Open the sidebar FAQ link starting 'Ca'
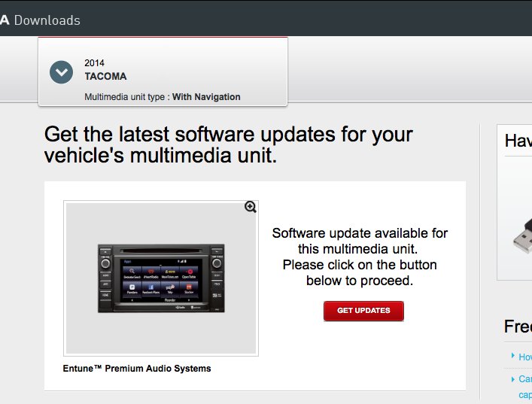This screenshot has width=532, height=404. [x=525, y=387]
